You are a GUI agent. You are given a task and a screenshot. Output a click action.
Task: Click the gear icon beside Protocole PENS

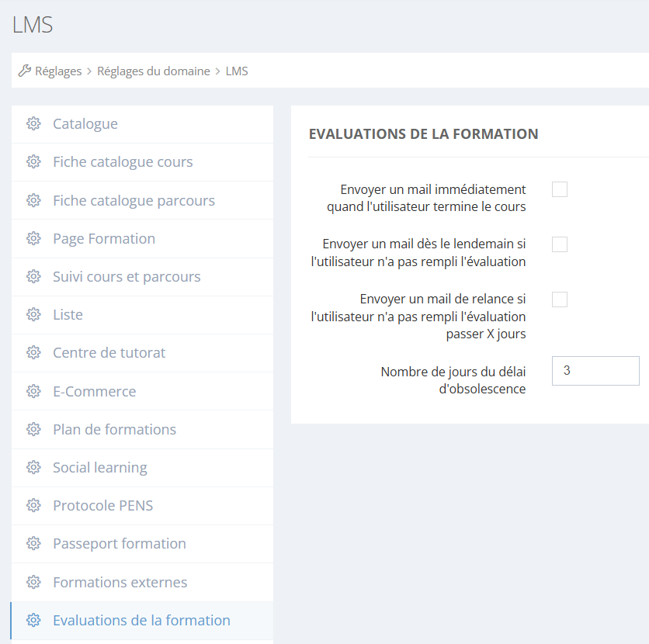pos(33,506)
